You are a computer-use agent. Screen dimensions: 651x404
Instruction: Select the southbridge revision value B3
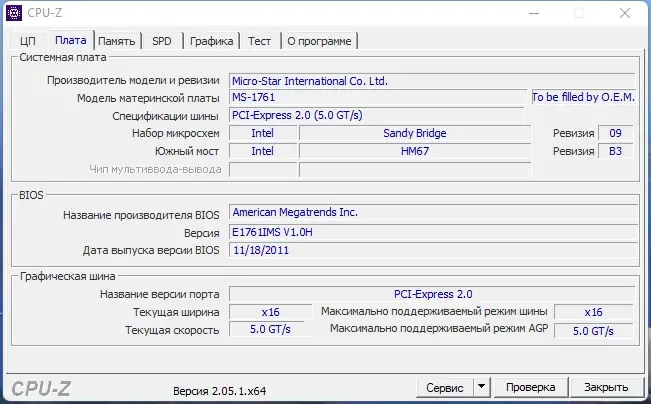point(615,151)
